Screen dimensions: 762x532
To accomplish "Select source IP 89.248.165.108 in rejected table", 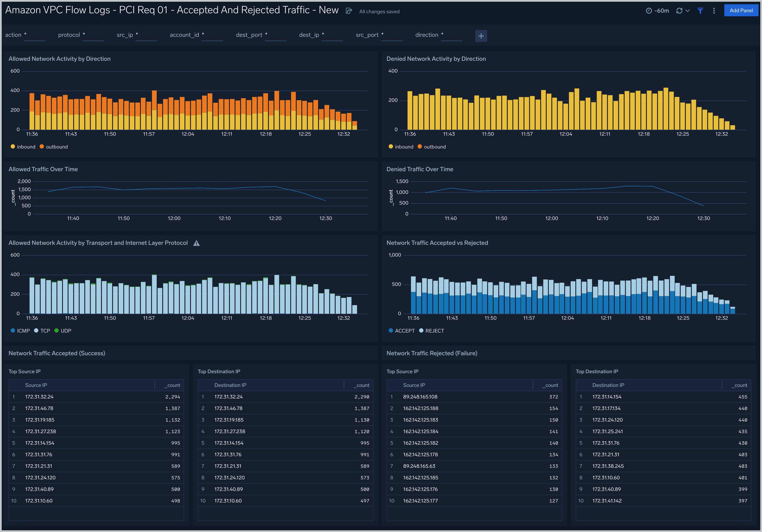I will point(420,397).
